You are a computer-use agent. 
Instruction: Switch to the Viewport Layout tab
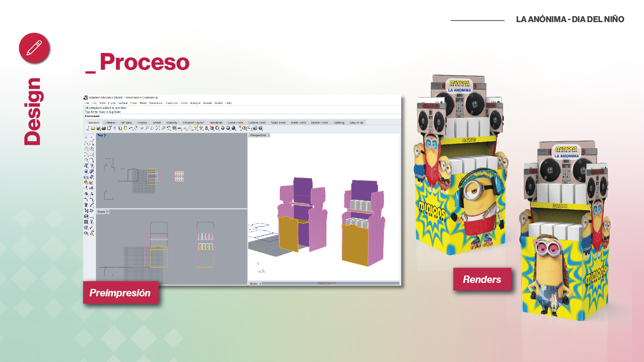[193, 123]
